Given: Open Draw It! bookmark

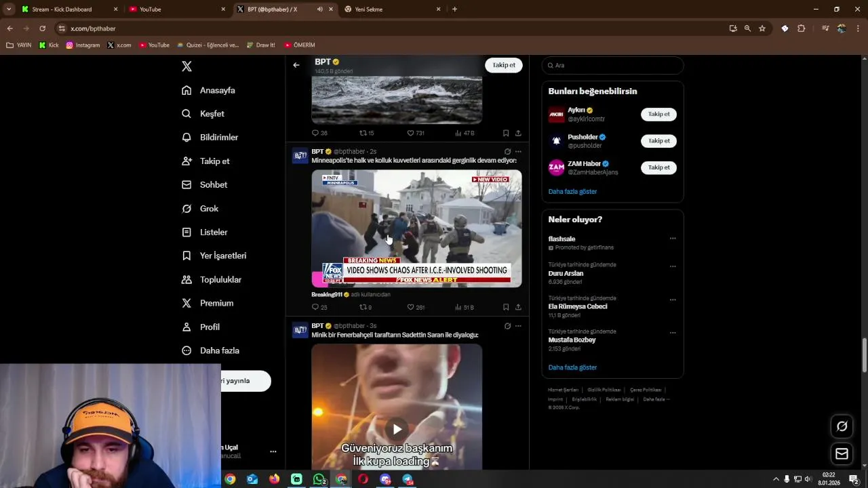Looking at the screenshot, I should (x=260, y=45).
